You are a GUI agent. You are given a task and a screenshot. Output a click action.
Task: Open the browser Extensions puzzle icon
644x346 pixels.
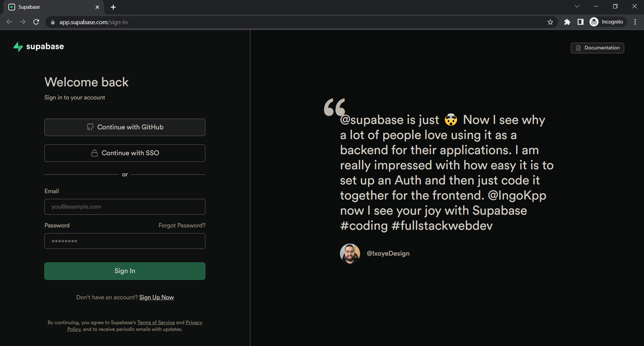pos(567,22)
